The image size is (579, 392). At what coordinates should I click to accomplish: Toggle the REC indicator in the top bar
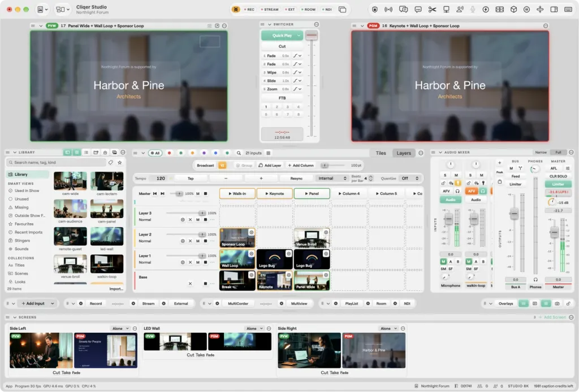pyautogui.click(x=249, y=10)
